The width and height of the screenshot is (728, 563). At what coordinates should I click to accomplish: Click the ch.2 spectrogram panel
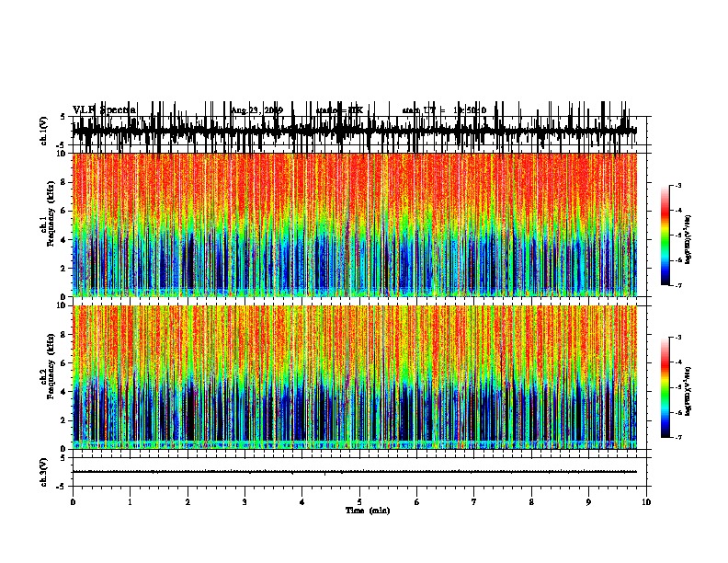click(x=355, y=377)
